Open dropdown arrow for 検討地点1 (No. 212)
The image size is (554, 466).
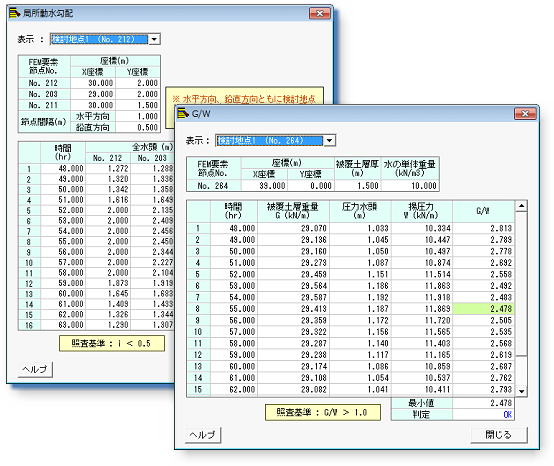pyautogui.click(x=154, y=39)
